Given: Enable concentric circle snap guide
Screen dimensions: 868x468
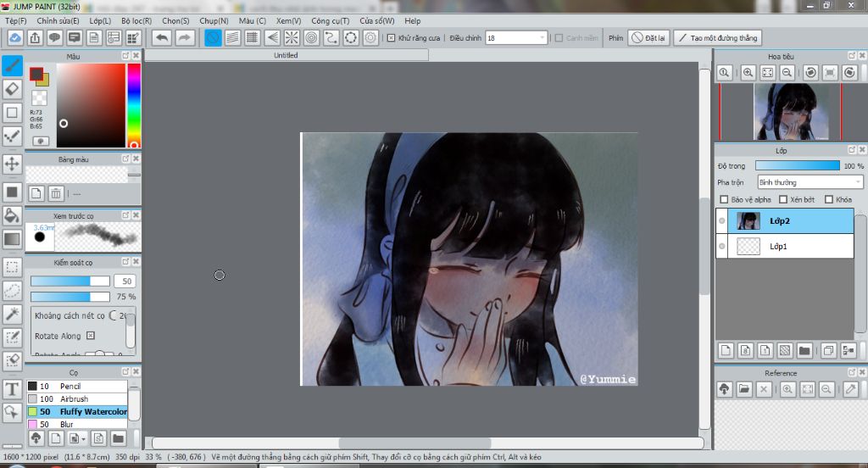Looking at the screenshot, I should (312, 37).
